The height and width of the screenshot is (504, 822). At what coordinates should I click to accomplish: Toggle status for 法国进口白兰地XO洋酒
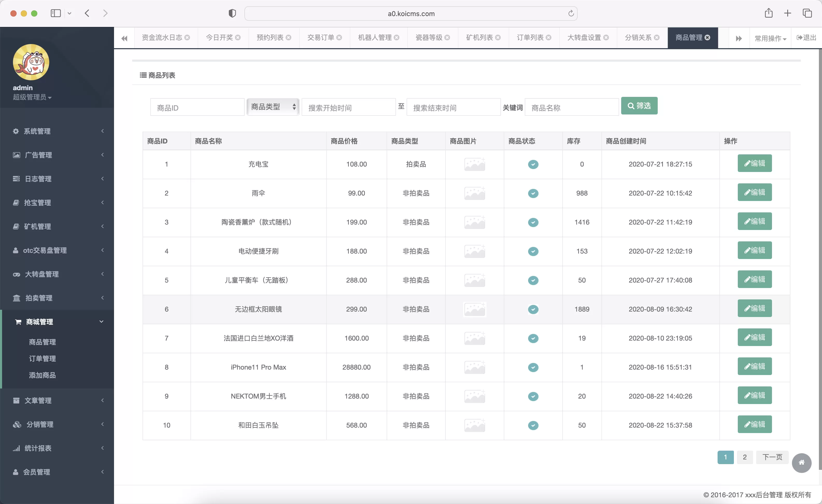pyautogui.click(x=533, y=338)
